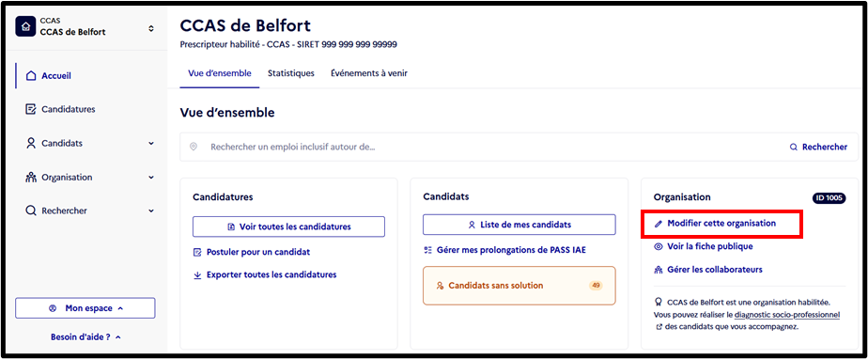This screenshot has height=359, width=868.
Task: Click the magnifier icon beside Rechercher button
Action: click(x=794, y=147)
